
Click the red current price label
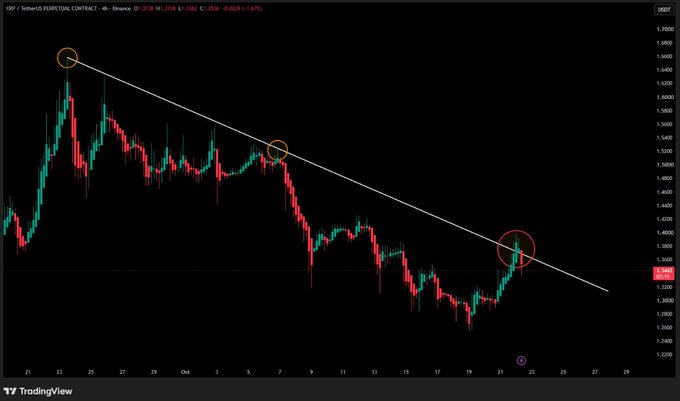point(664,273)
